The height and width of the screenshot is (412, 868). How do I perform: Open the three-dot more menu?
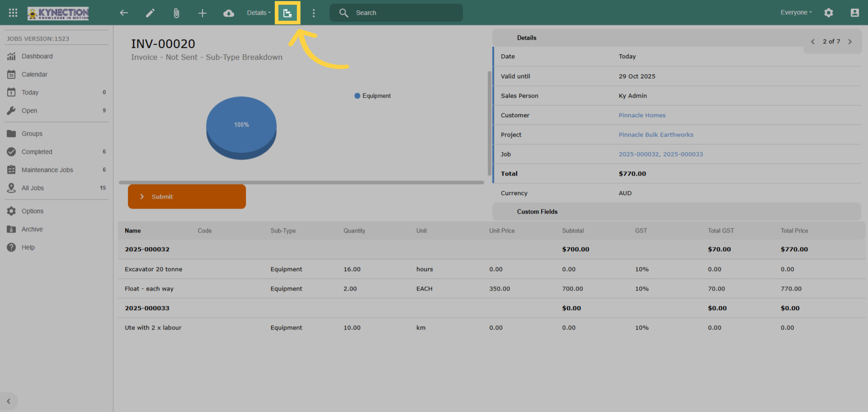click(314, 13)
